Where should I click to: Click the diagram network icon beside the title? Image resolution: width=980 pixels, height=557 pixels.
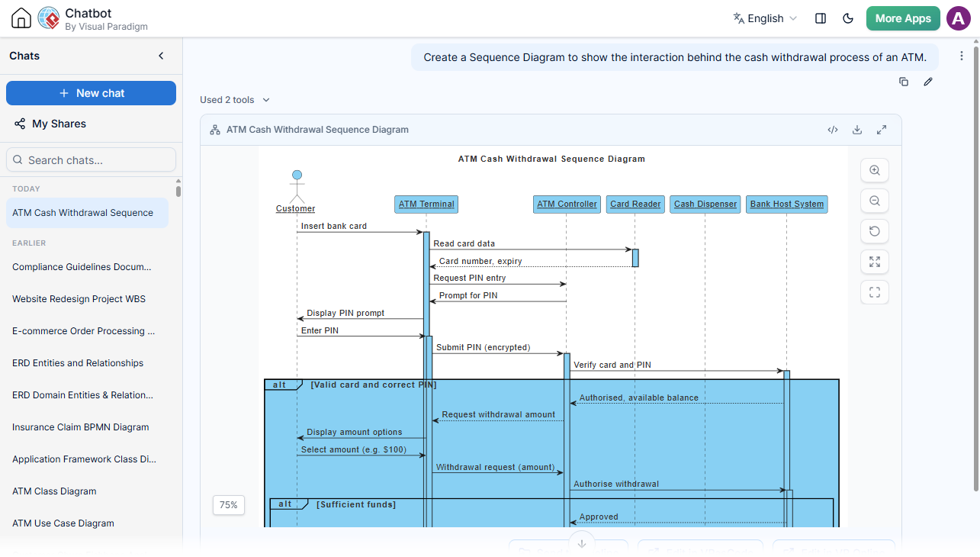pos(215,130)
